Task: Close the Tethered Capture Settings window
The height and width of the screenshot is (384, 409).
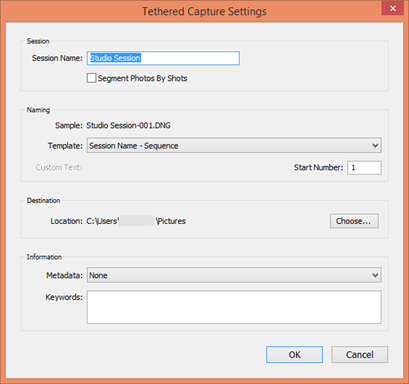Action: click(393, 8)
